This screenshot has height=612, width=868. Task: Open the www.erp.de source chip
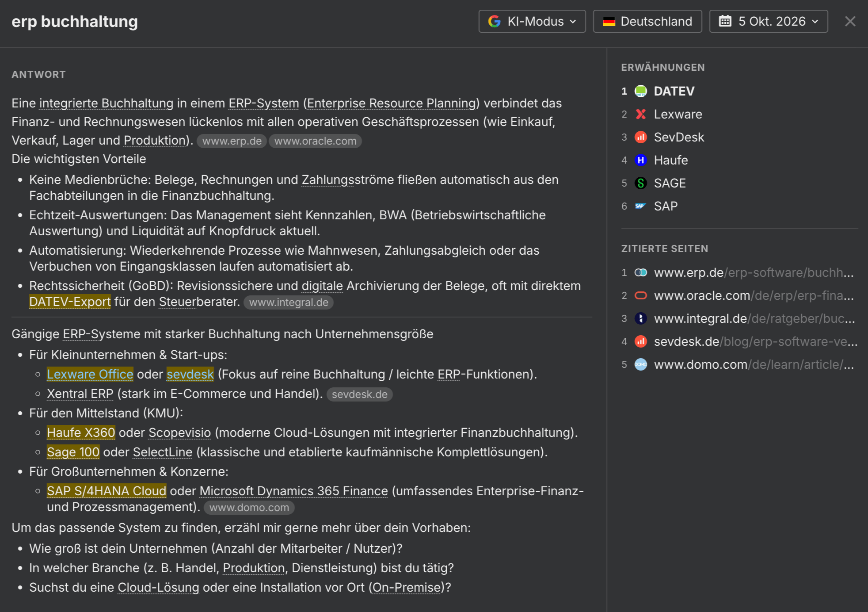pos(232,141)
